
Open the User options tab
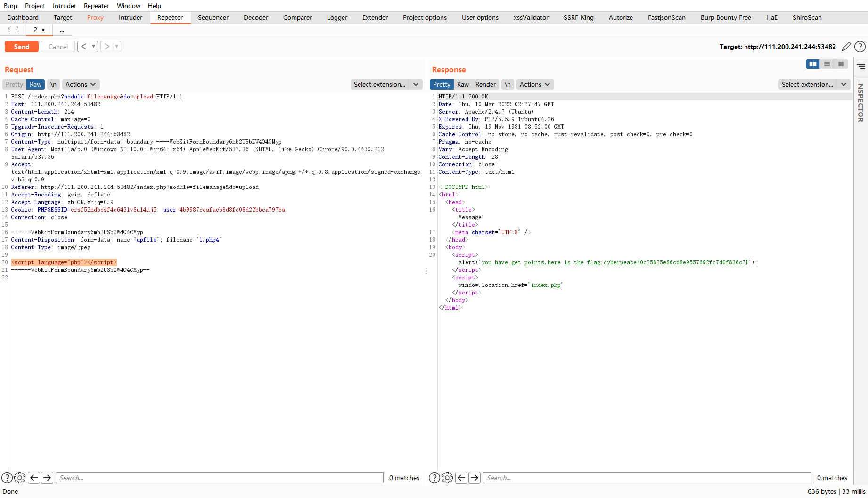(480, 17)
